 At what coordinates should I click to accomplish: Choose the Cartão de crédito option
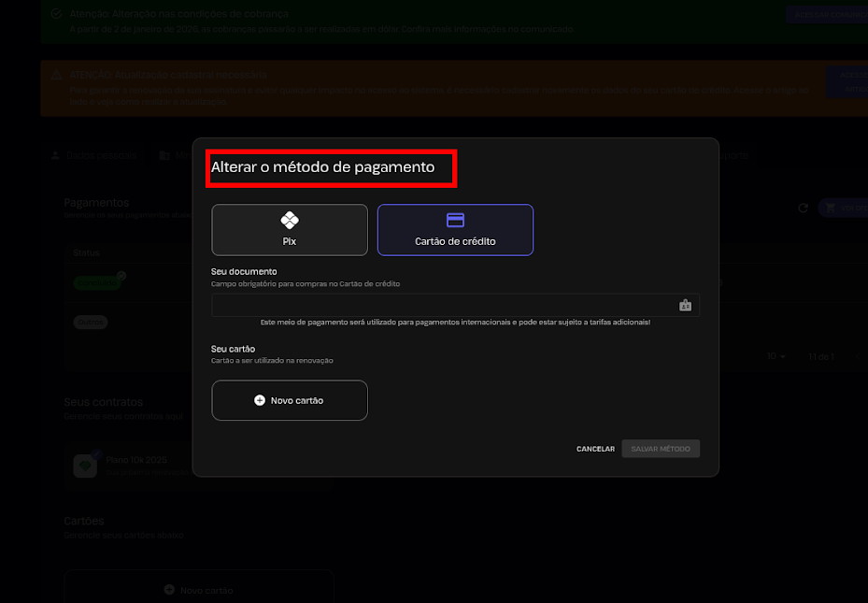(x=455, y=230)
